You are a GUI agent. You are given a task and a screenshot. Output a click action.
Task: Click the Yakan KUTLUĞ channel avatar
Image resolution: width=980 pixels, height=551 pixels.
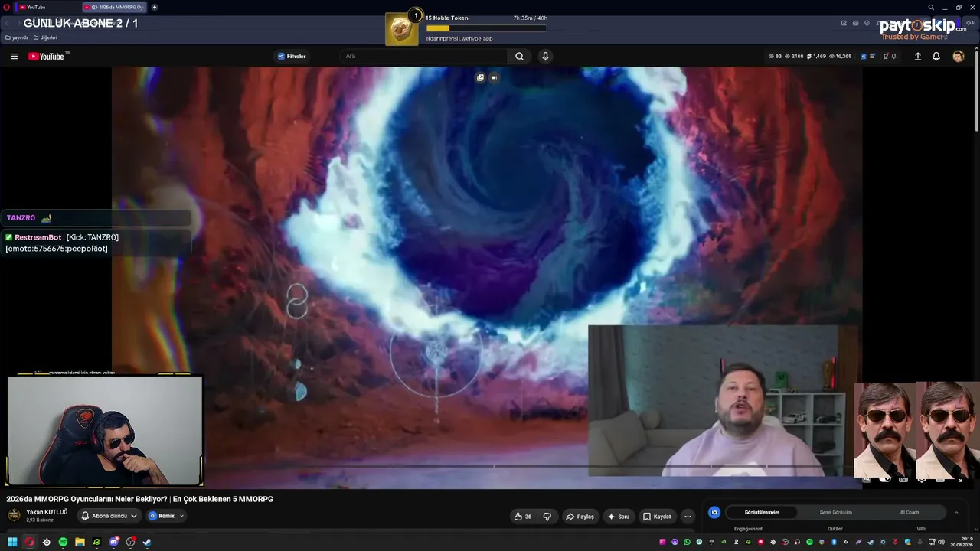[14, 515]
